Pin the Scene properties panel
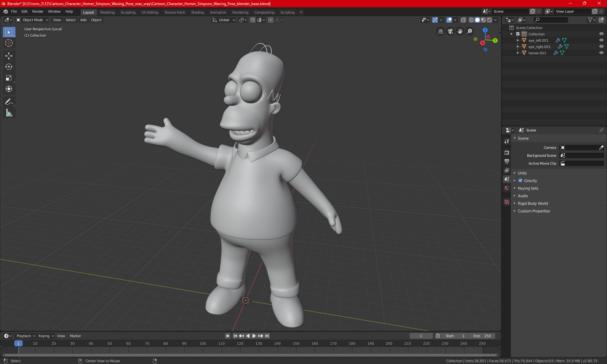 click(x=601, y=130)
